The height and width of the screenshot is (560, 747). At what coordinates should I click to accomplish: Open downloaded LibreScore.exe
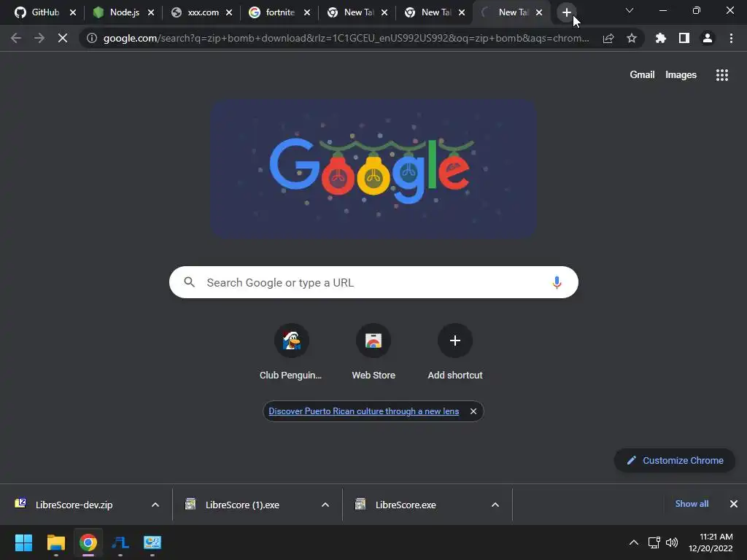pyautogui.click(x=406, y=505)
